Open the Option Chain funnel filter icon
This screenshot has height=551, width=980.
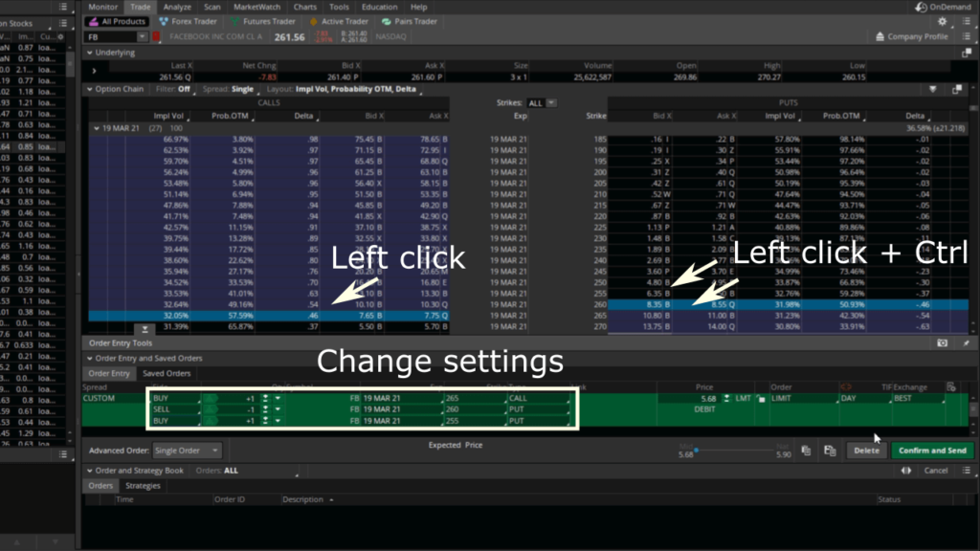tap(932, 89)
